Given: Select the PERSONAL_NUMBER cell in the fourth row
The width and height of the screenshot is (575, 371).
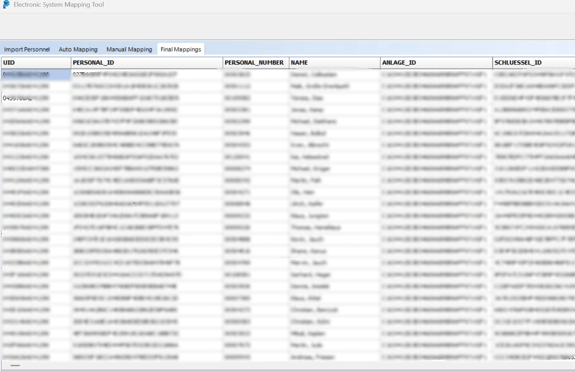Looking at the screenshot, I should click(x=256, y=110).
